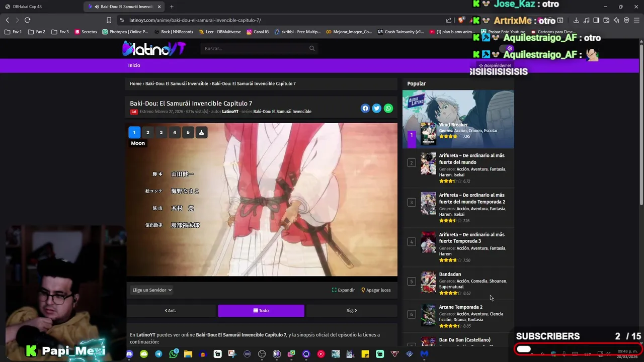Share episode on WhatsApp
The image size is (644, 362).
pos(388,108)
